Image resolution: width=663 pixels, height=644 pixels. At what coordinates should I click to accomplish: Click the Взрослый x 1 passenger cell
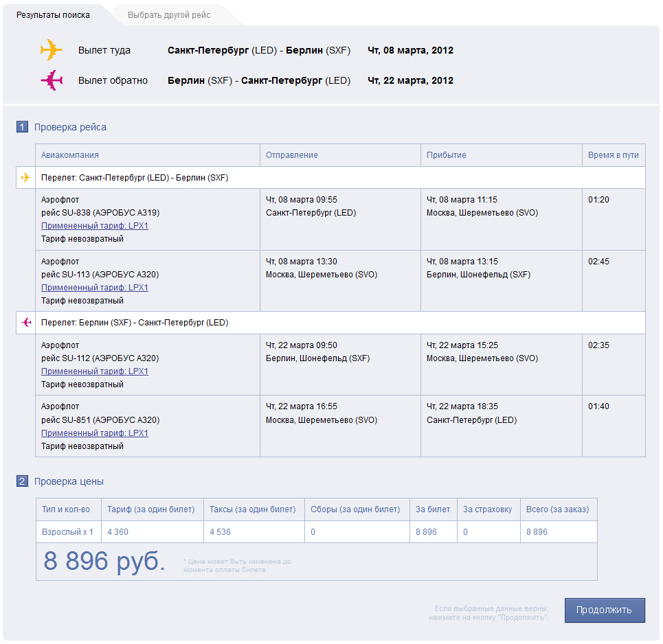point(67,532)
